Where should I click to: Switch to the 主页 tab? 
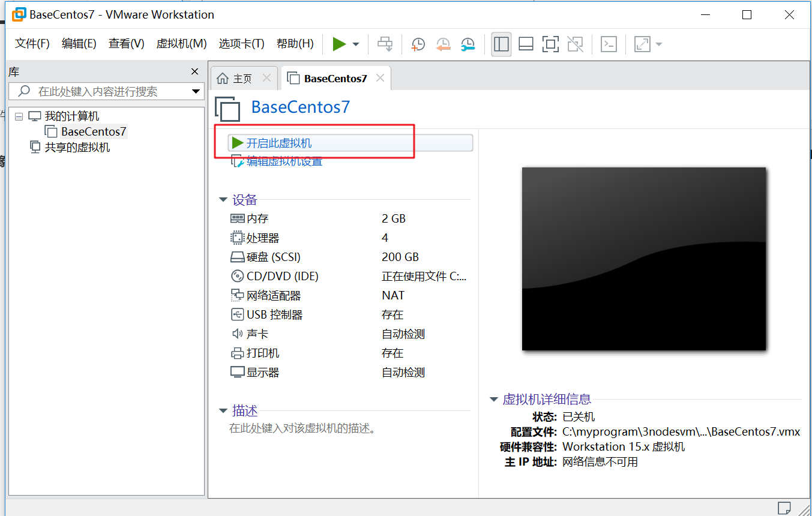tap(243, 79)
